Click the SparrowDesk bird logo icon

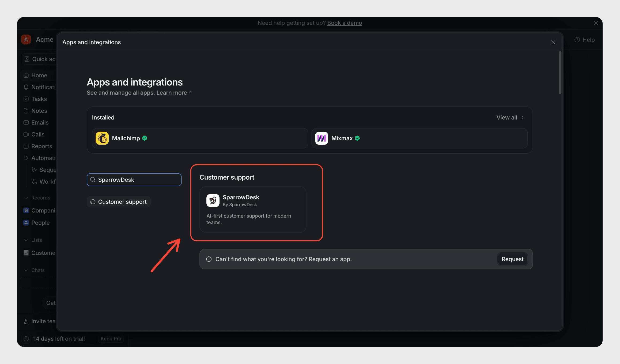click(213, 200)
